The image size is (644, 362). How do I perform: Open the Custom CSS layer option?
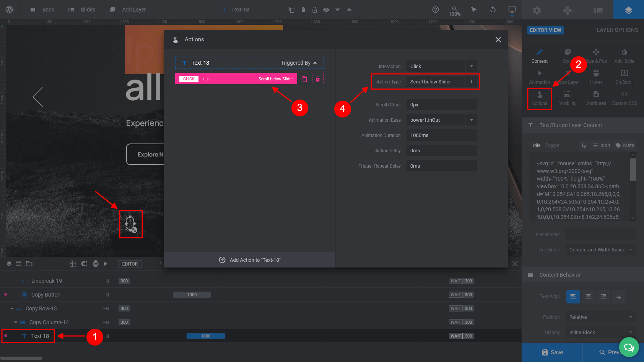tap(624, 98)
